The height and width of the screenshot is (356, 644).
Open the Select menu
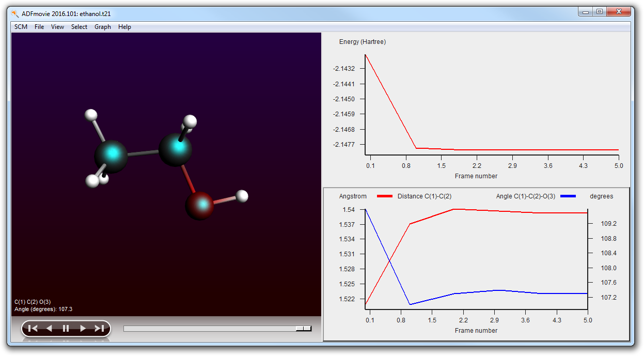pyautogui.click(x=79, y=27)
